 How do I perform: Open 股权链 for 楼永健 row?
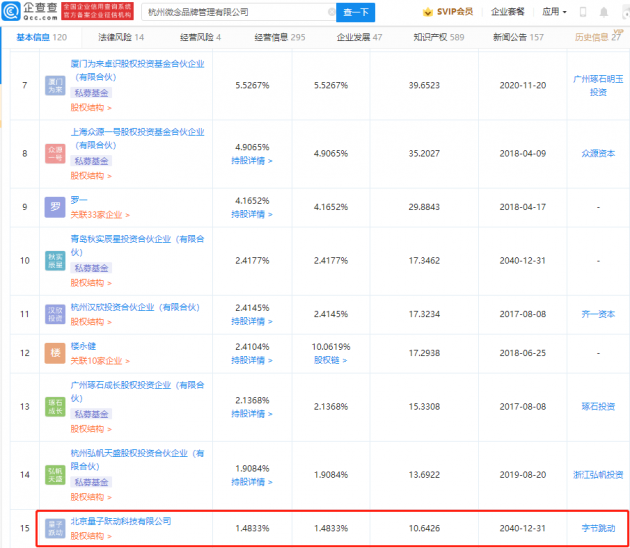[330, 360]
